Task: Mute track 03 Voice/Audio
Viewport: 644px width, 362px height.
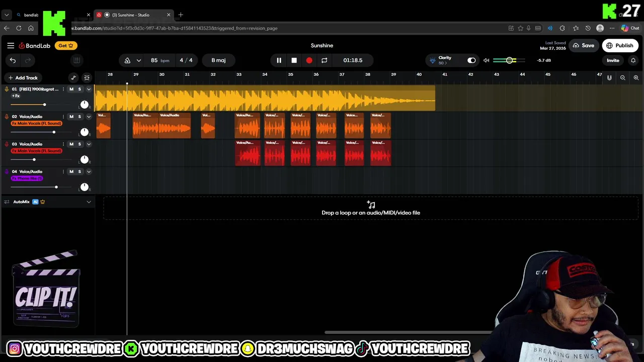Action: coord(71,144)
